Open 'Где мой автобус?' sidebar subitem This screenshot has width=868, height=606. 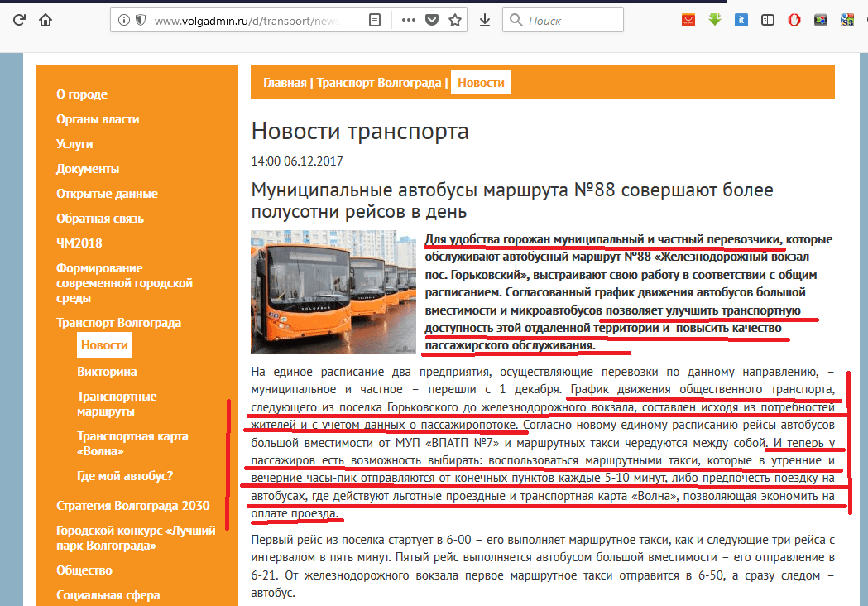click(x=125, y=476)
